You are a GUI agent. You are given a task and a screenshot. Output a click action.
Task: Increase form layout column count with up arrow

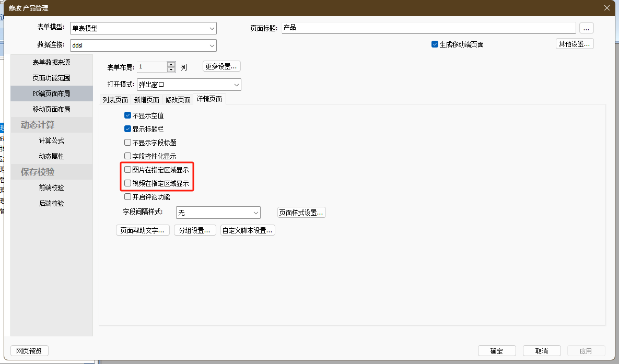tap(171, 64)
